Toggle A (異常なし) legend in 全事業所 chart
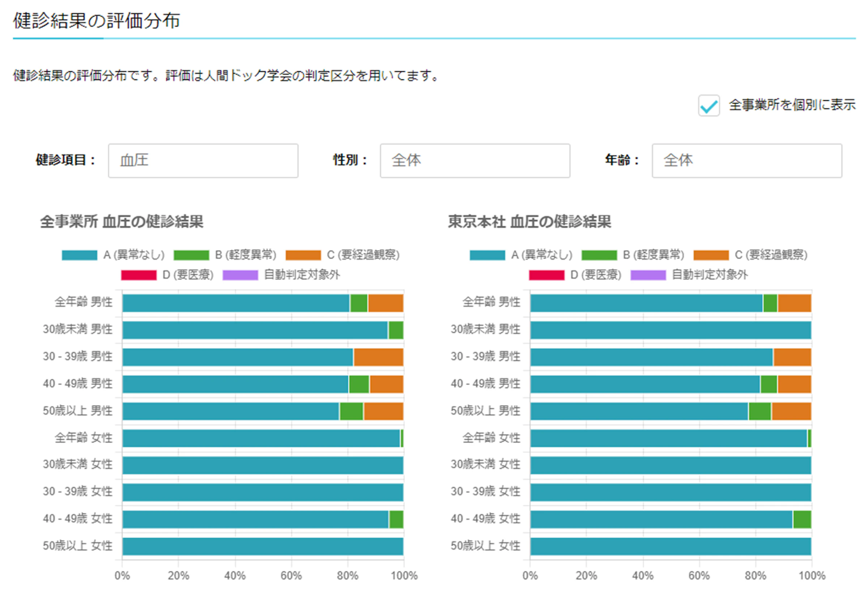868x596 pixels. [x=113, y=255]
